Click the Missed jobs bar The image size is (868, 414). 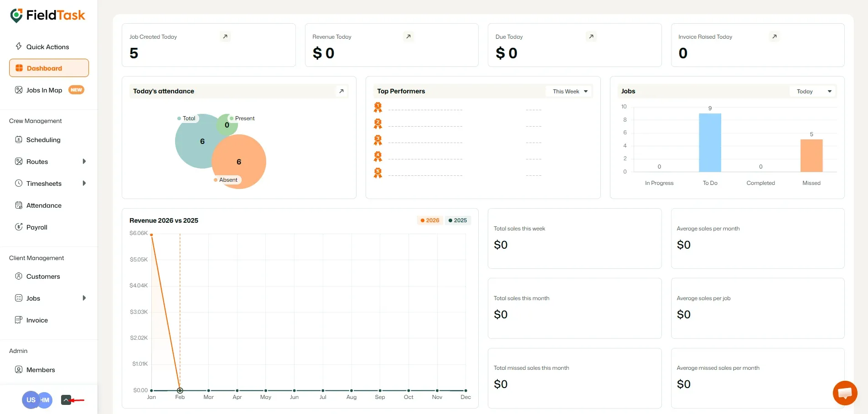(x=811, y=155)
